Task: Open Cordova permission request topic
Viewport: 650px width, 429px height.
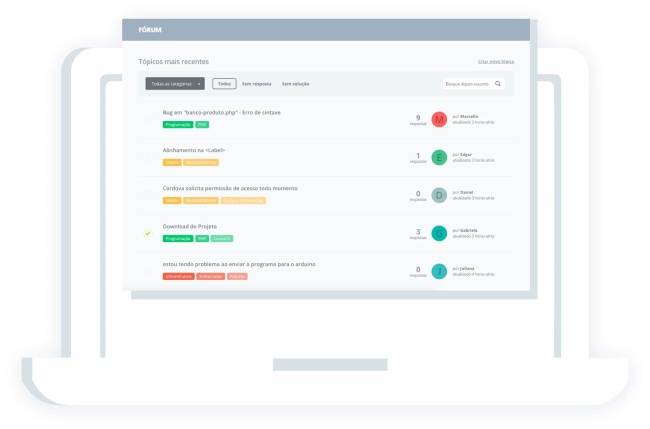Action: pyautogui.click(x=230, y=188)
